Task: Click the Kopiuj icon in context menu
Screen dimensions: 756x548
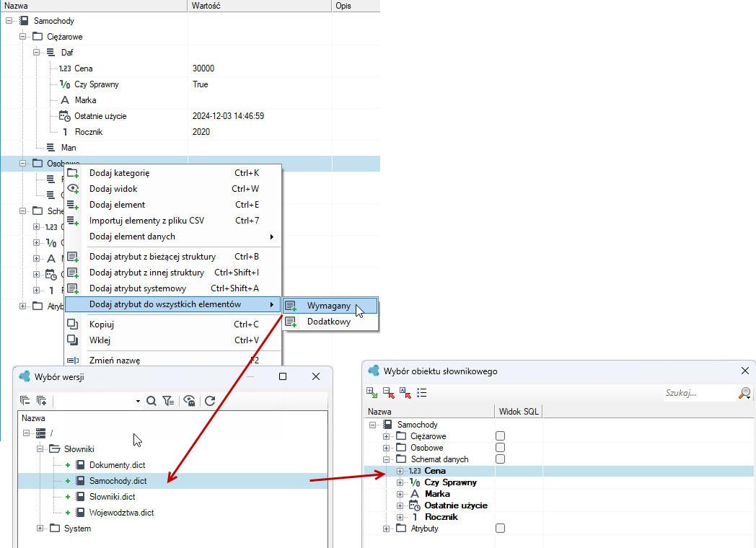Action: coord(73,324)
